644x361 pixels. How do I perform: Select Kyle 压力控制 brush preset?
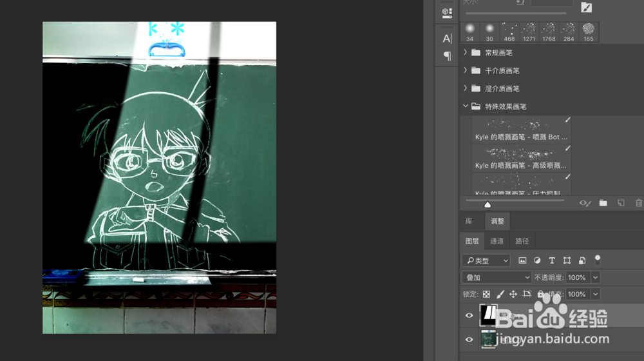point(522,184)
